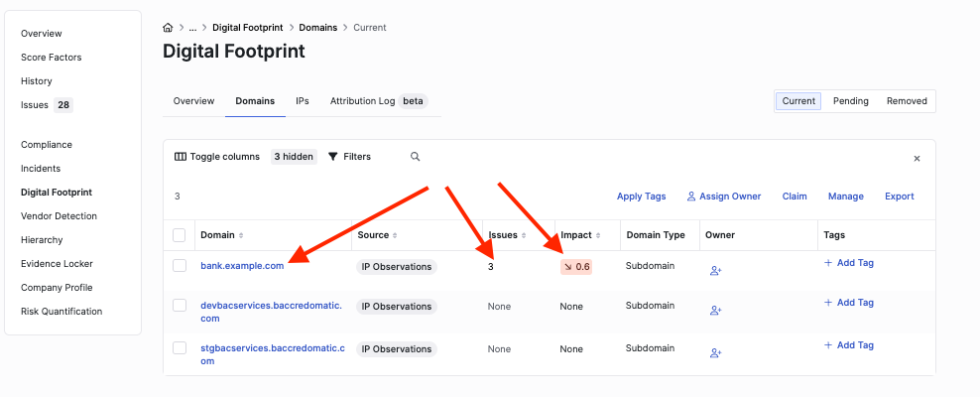This screenshot has width=980, height=397.
Task: Open Vendor Detection in sidebar
Action: pyautogui.click(x=59, y=215)
